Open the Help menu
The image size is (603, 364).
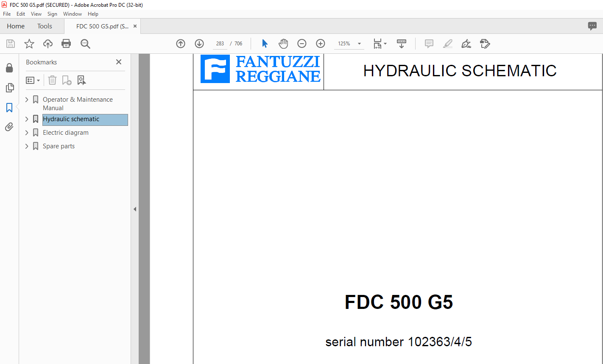pyautogui.click(x=93, y=14)
